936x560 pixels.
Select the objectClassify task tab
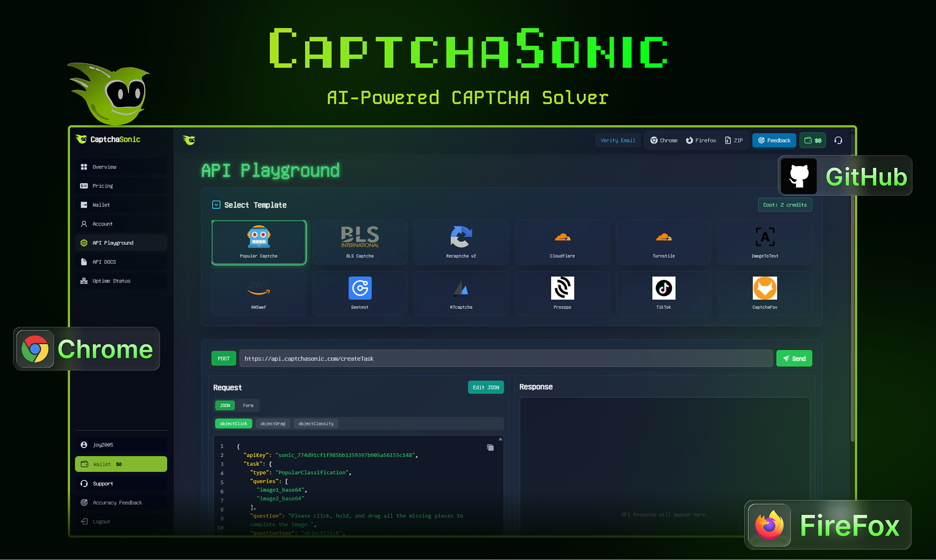click(316, 424)
